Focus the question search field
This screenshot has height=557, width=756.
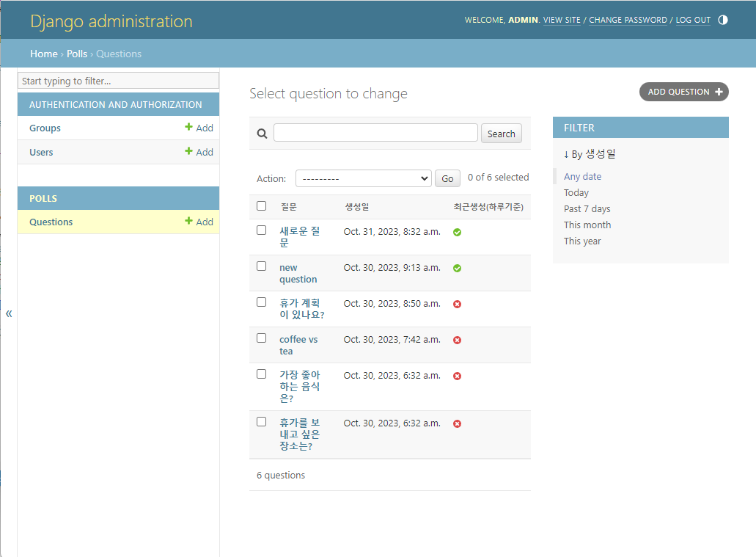tap(375, 133)
